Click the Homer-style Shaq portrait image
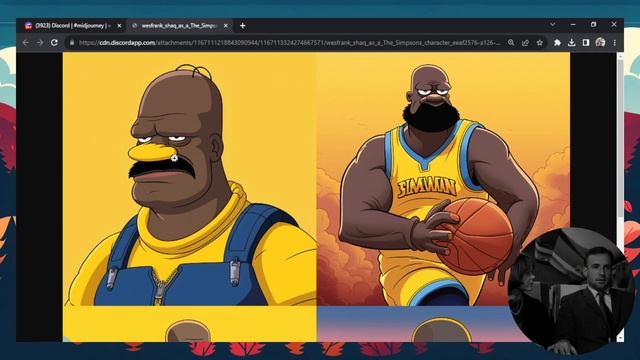 (189, 179)
